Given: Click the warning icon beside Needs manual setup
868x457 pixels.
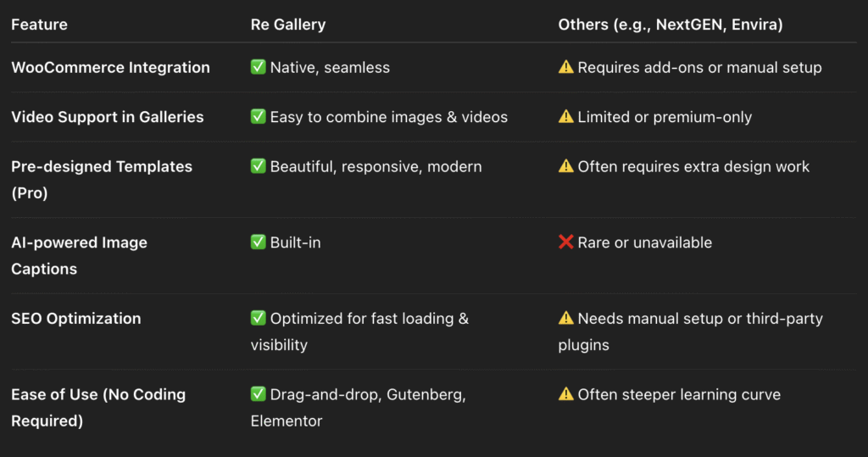Looking at the screenshot, I should pos(565,318).
